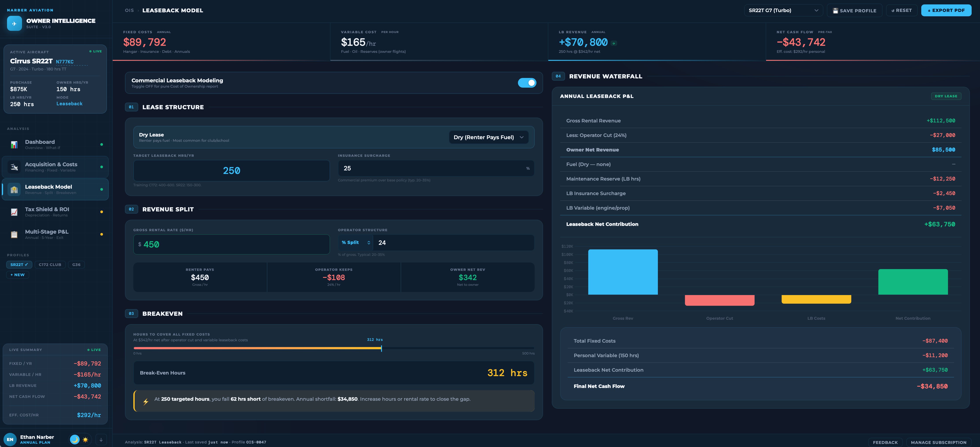Image resolution: width=980 pixels, height=447 pixels.
Task: Open the Tax Shield & ROI chart icon
Action: tap(14, 212)
